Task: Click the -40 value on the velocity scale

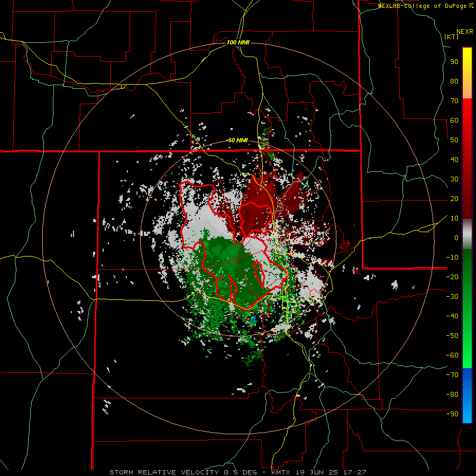Action: point(452,316)
